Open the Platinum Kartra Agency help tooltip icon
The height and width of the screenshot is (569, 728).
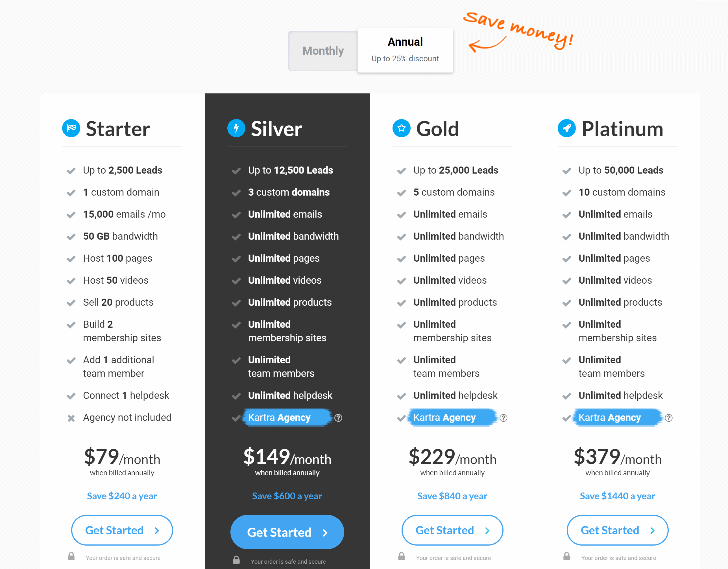pos(669,418)
